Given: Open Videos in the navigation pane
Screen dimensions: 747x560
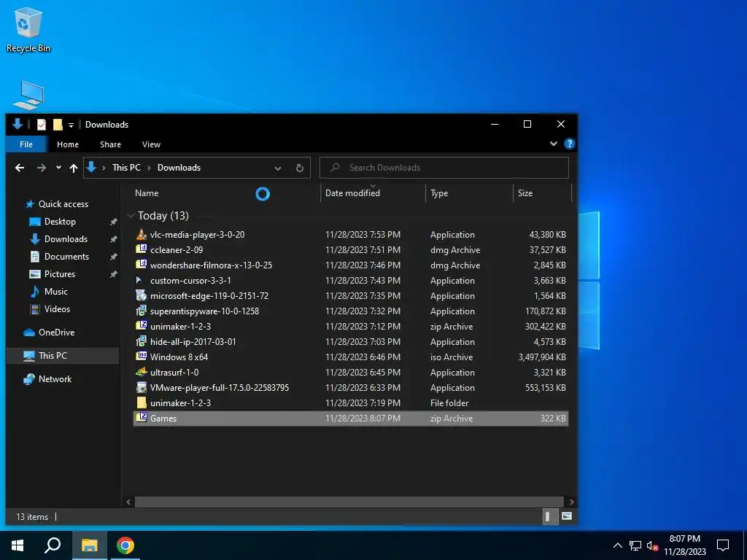Looking at the screenshot, I should tap(57, 309).
